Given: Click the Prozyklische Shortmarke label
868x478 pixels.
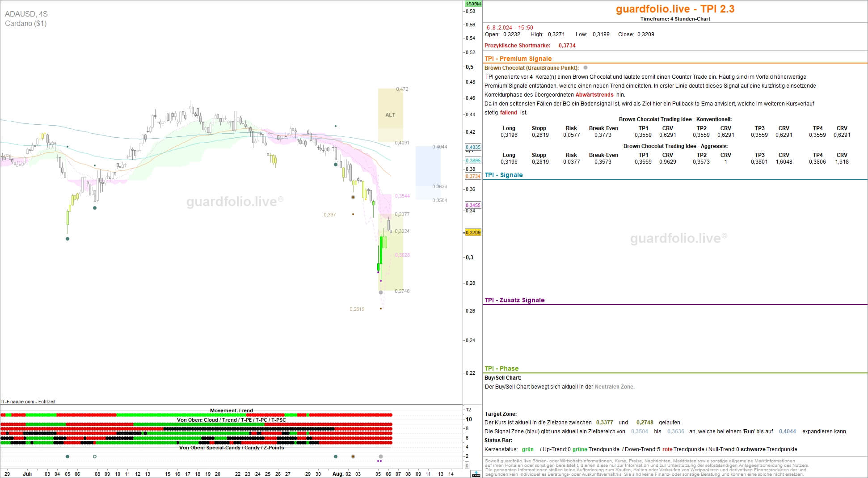Looking at the screenshot, I should tap(518, 46).
